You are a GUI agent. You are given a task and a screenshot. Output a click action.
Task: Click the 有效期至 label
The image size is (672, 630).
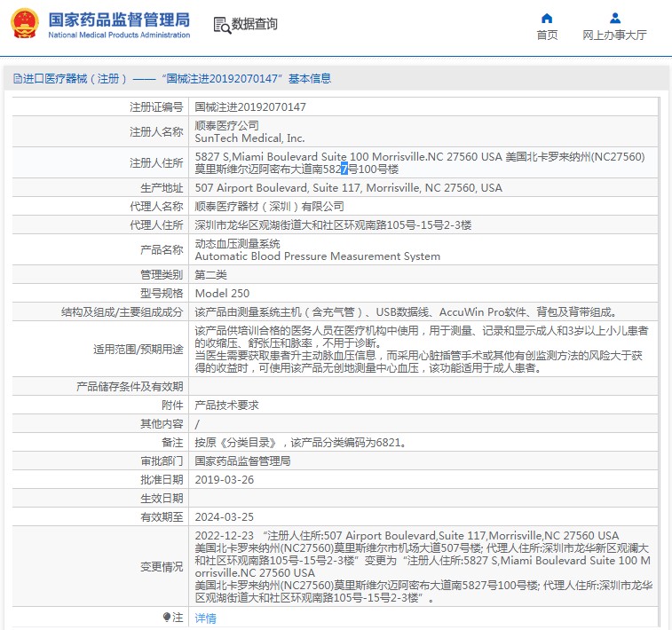tap(162, 517)
